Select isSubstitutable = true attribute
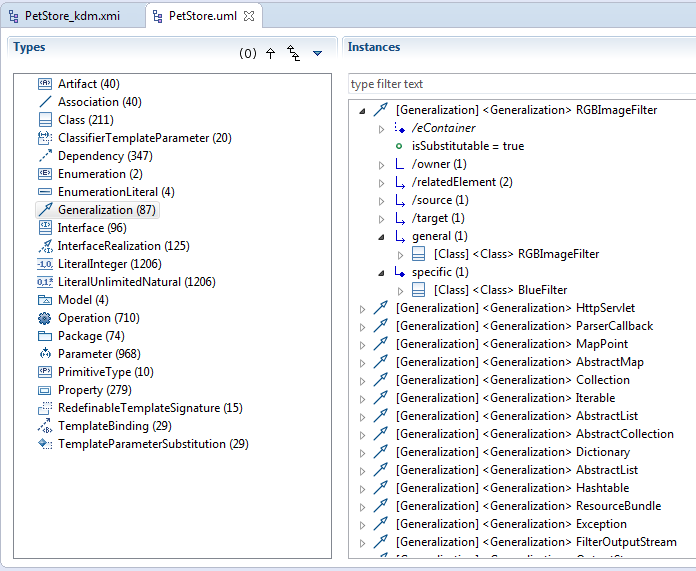 (x=468, y=146)
